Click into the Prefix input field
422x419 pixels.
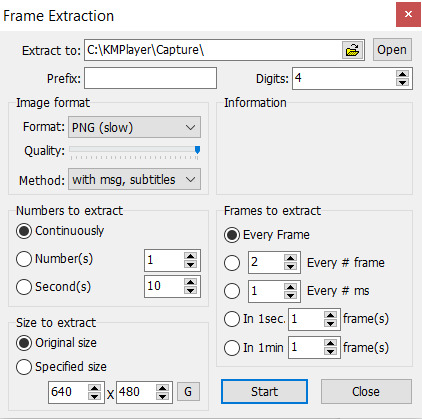click(x=150, y=78)
